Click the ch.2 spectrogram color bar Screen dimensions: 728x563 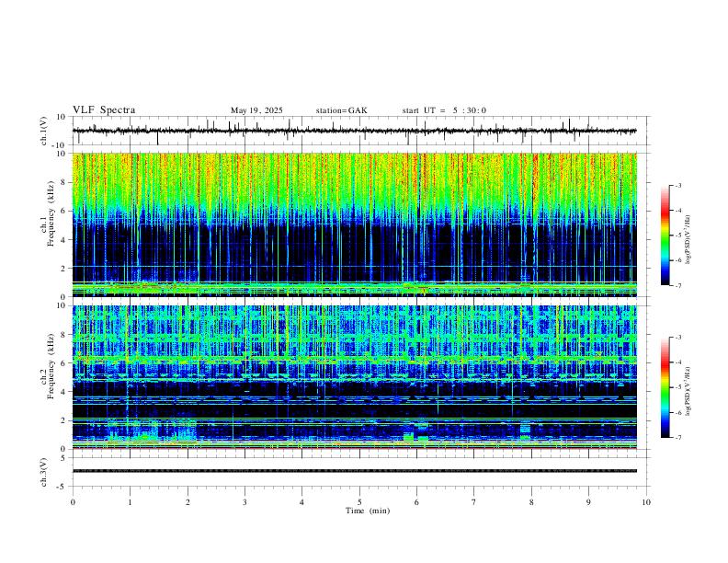(x=665, y=387)
